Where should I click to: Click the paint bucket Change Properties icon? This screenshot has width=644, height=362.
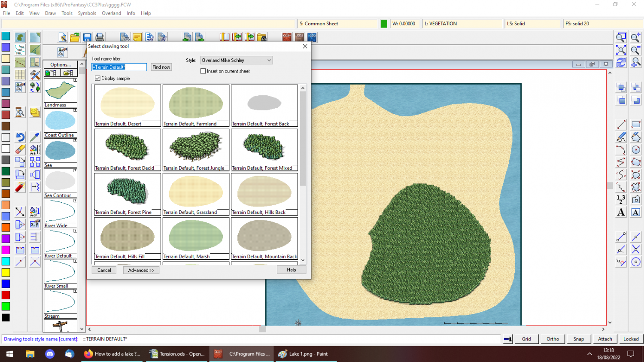[x=35, y=150]
